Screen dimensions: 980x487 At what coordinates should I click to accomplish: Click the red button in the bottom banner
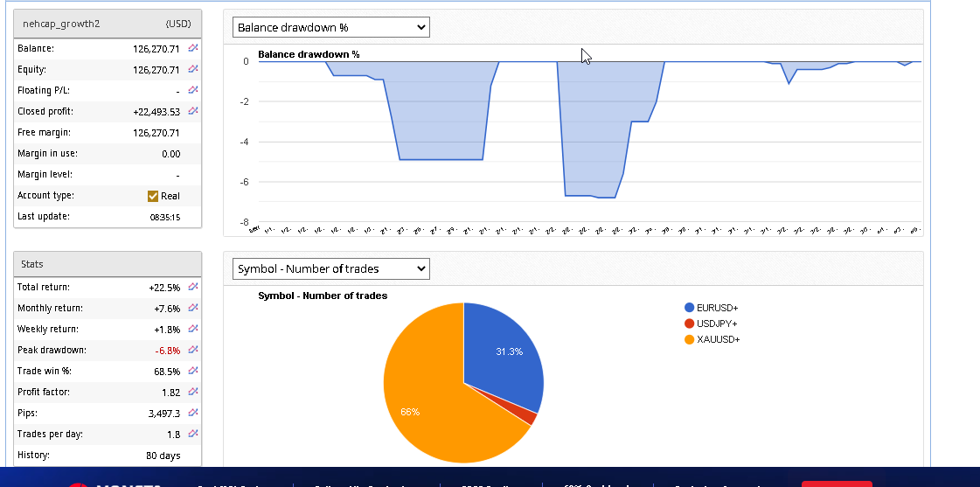click(x=836, y=484)
